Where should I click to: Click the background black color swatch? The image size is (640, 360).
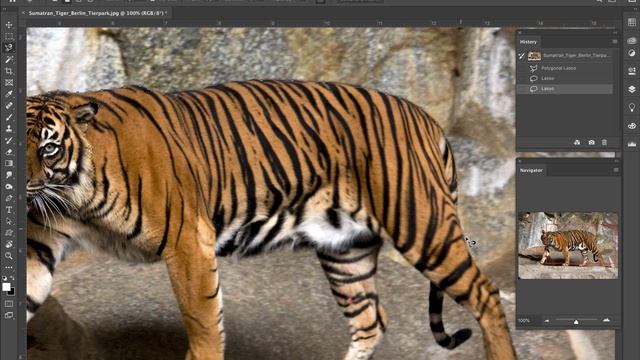[12, 292]
